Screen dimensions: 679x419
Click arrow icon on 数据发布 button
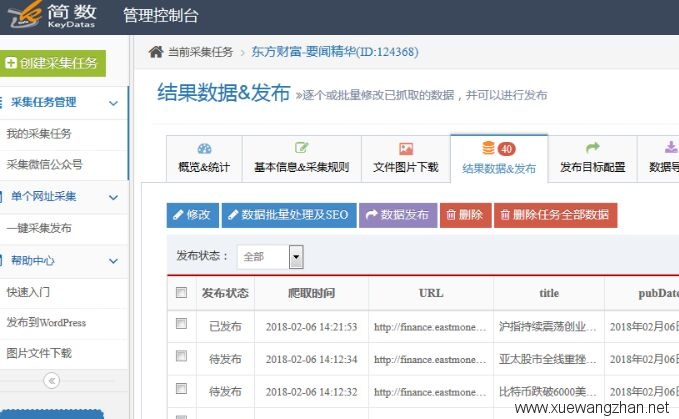(371, 215)
